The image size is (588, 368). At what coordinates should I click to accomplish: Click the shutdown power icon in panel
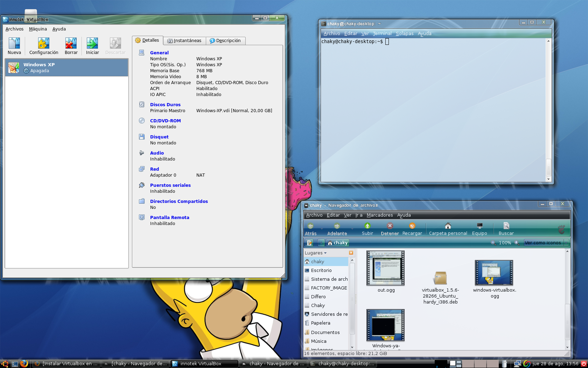[x=583, y=364]
